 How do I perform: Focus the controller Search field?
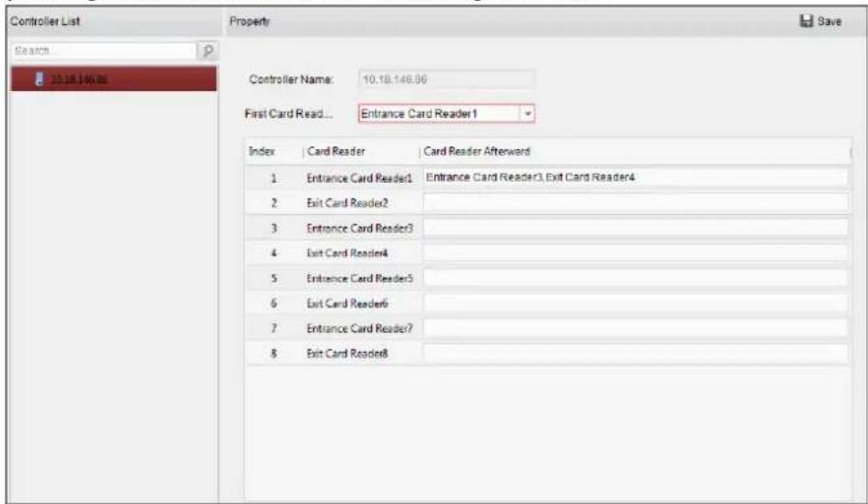click(104, 51)
